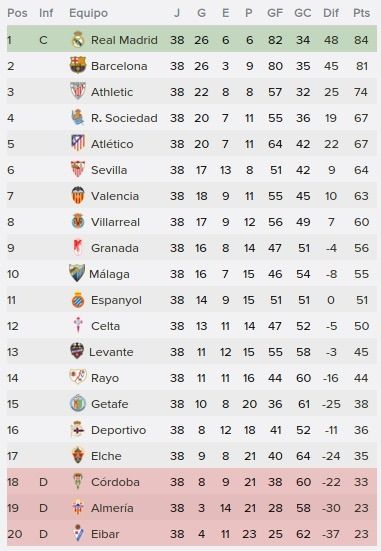Open the Espanyol crest icon
Image resolution: width=381 pixels, height=551 pixels.
78,299
